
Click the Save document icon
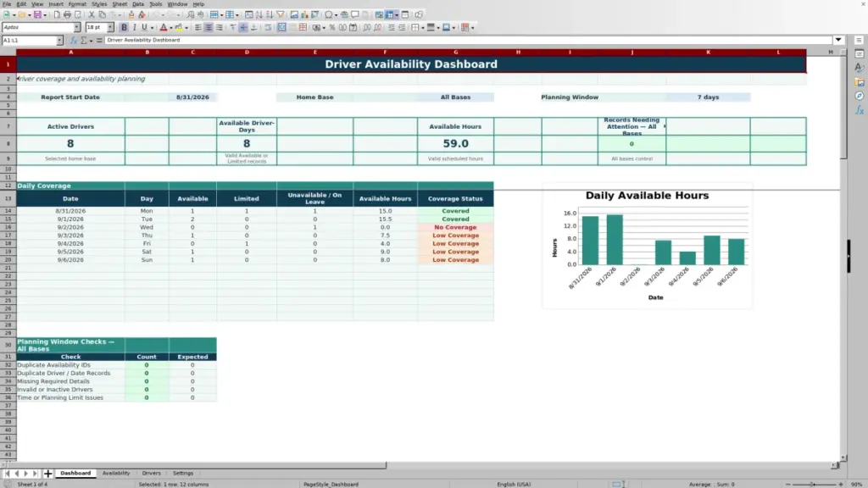click(x=37, y=14)
